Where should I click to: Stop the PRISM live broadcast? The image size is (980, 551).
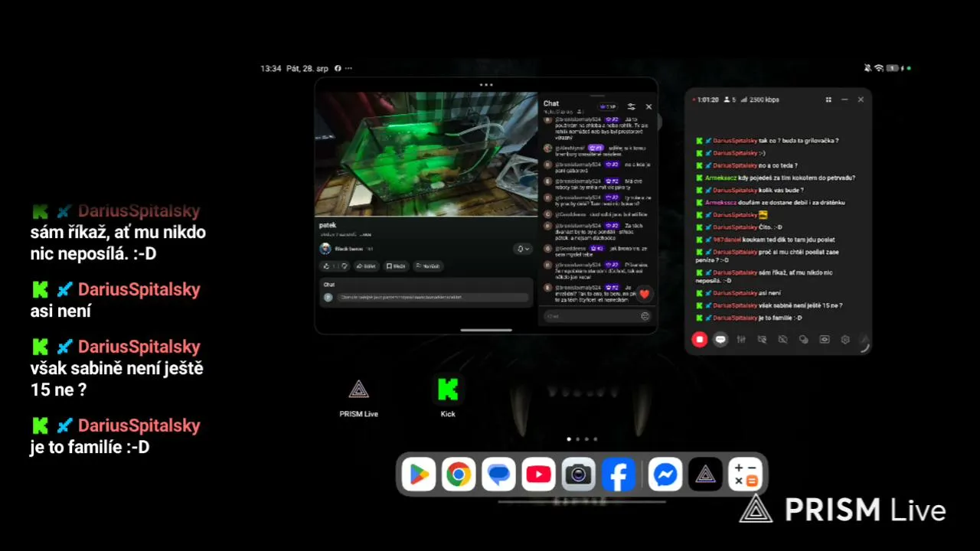(x=699, y=340)
